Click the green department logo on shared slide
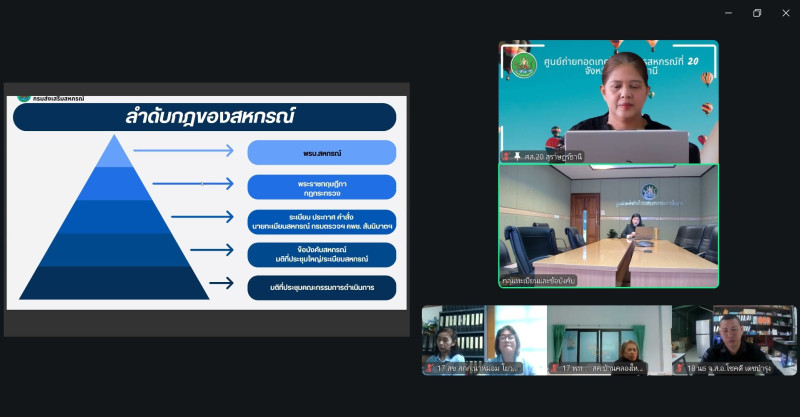Image resolution: width=800 pixels, height=417 pixels. point(24,98)
